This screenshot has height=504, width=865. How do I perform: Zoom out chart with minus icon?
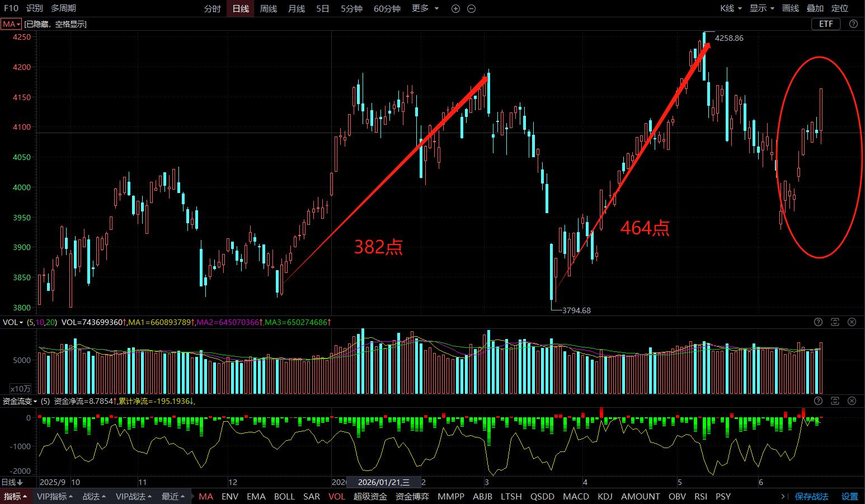(472, 8)
